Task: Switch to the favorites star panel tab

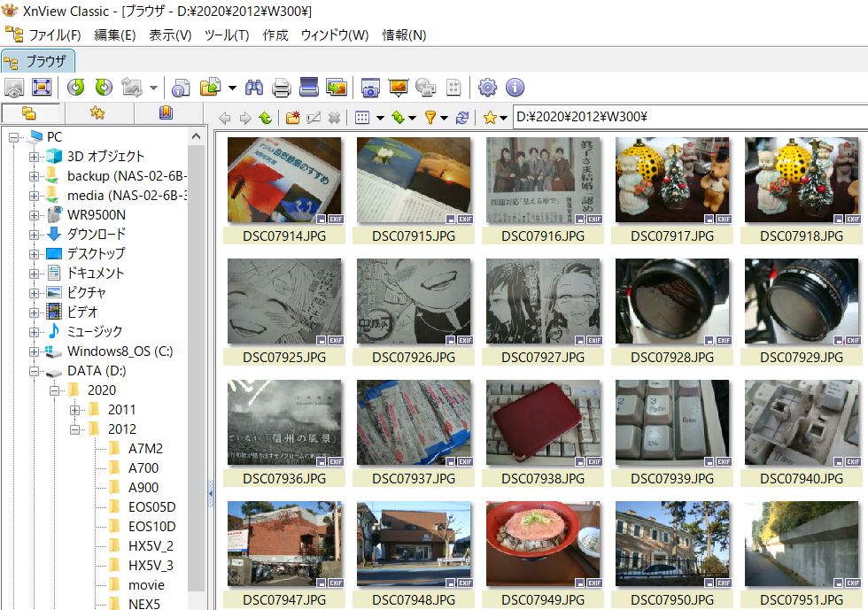Action: click(97, 113)
